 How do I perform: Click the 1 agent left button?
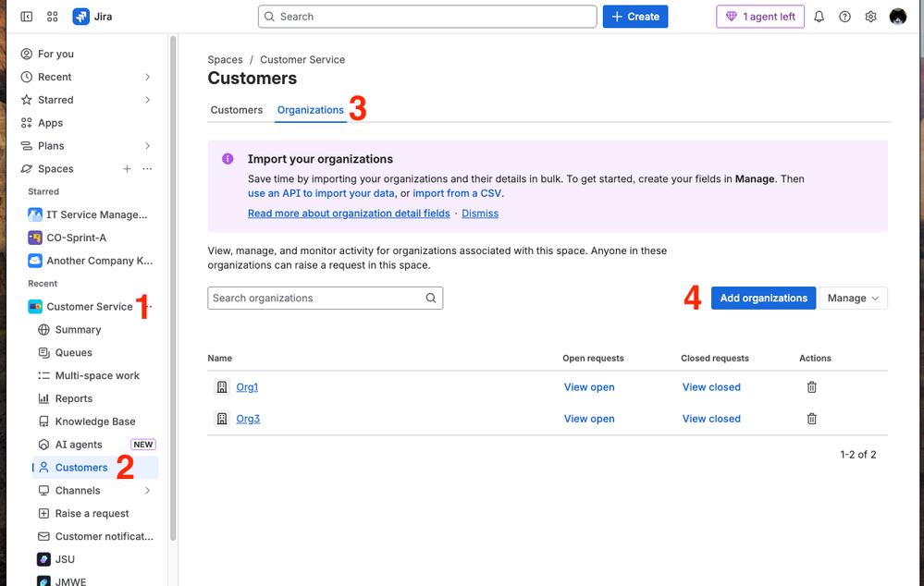click(760, 17)
